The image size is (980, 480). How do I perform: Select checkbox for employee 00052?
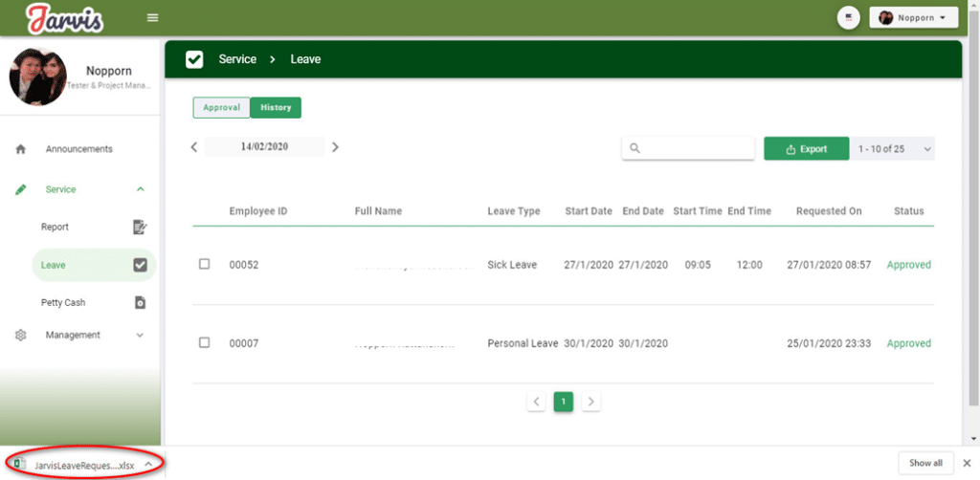coord(204,264)
